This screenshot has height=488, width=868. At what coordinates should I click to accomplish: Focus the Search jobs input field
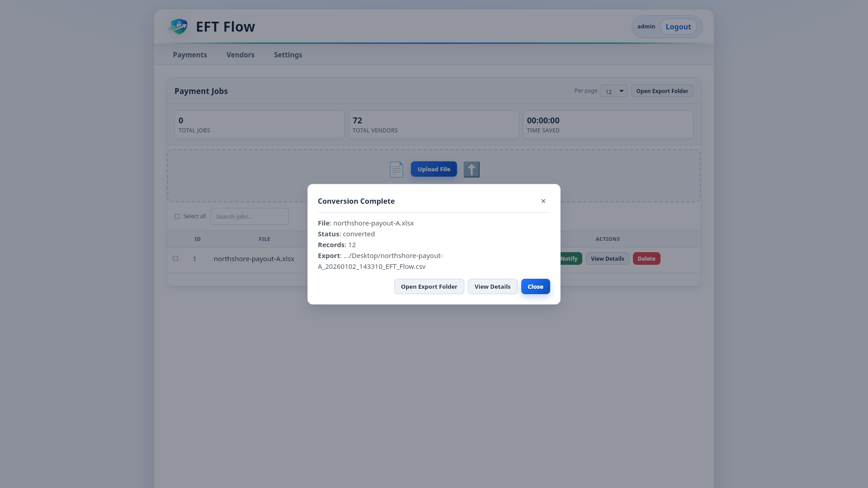coord(250,216)
